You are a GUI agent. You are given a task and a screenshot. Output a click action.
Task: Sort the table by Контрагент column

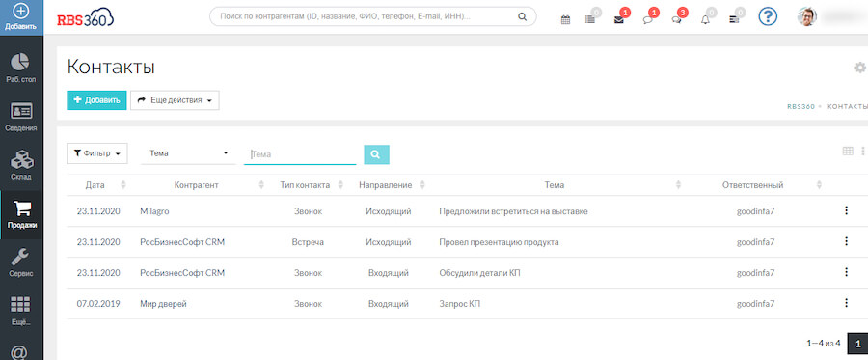click(261, 185)
